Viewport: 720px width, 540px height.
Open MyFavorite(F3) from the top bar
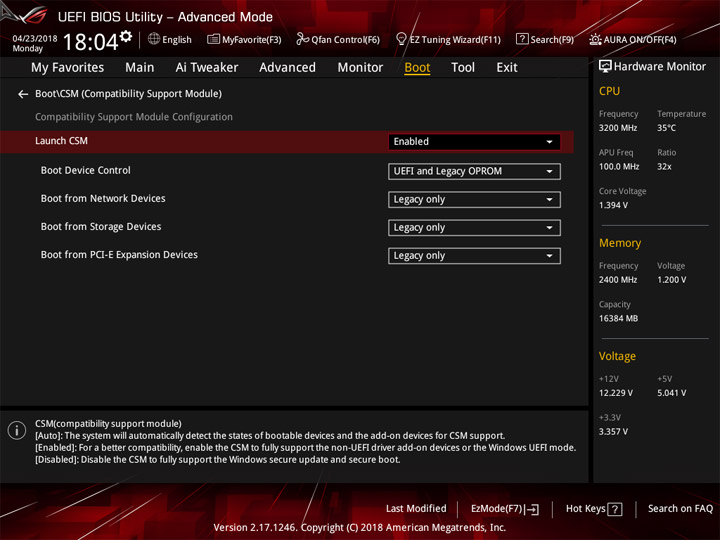(x=244, y=39)
